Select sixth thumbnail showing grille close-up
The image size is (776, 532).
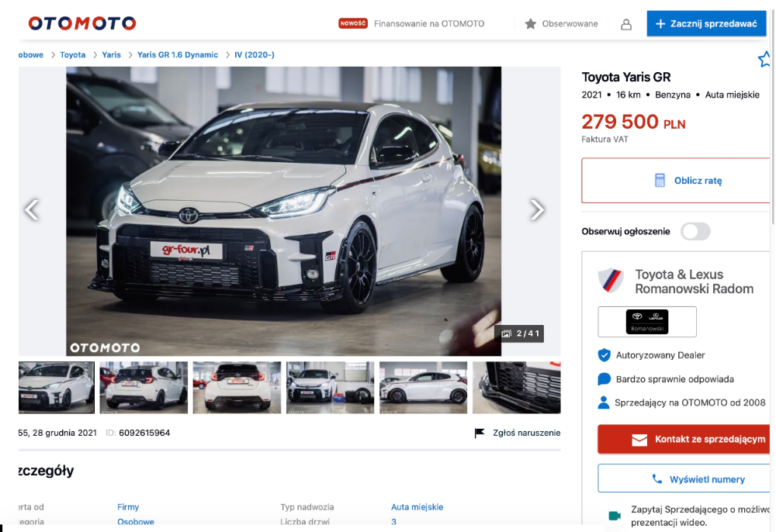(x=517, y=387)
